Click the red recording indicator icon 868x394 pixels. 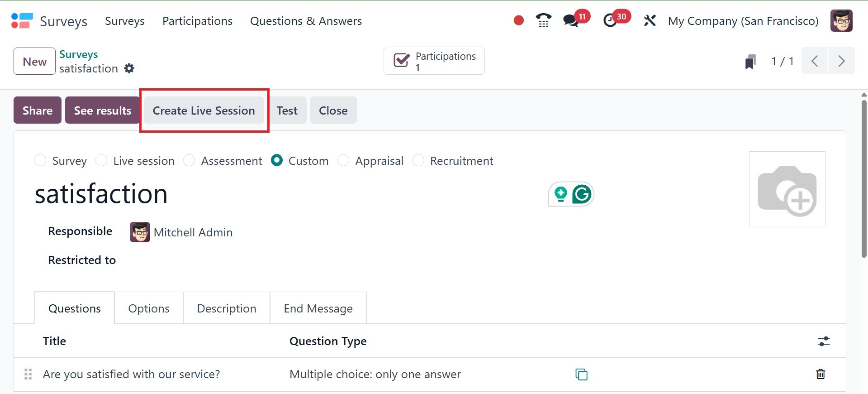coord(518,20)
